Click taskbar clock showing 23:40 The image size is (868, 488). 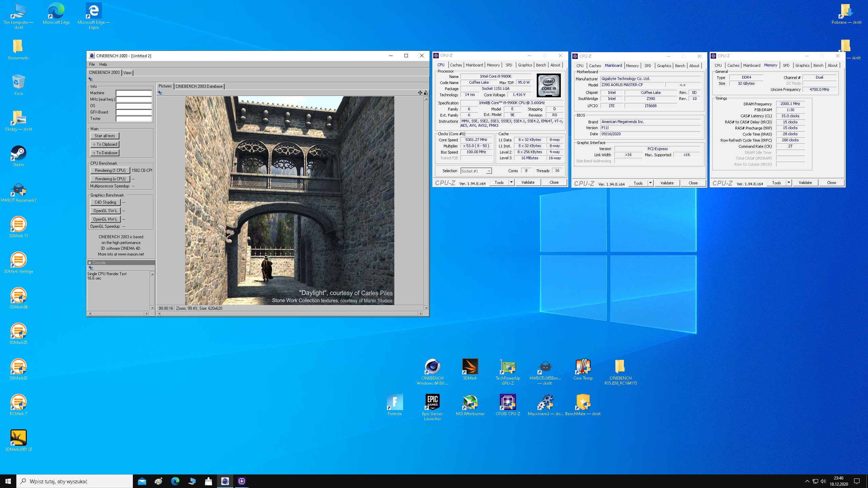point(839,481)
